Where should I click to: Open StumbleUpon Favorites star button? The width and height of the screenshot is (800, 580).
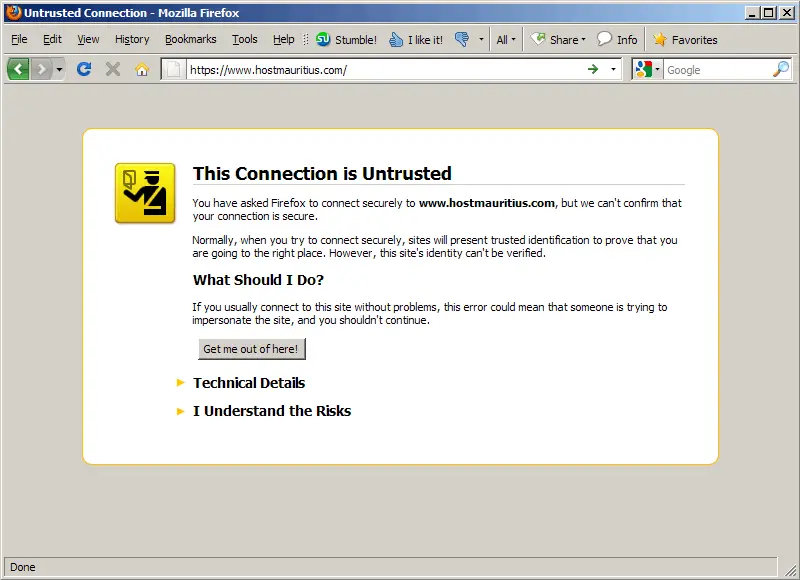coord(685,39)
